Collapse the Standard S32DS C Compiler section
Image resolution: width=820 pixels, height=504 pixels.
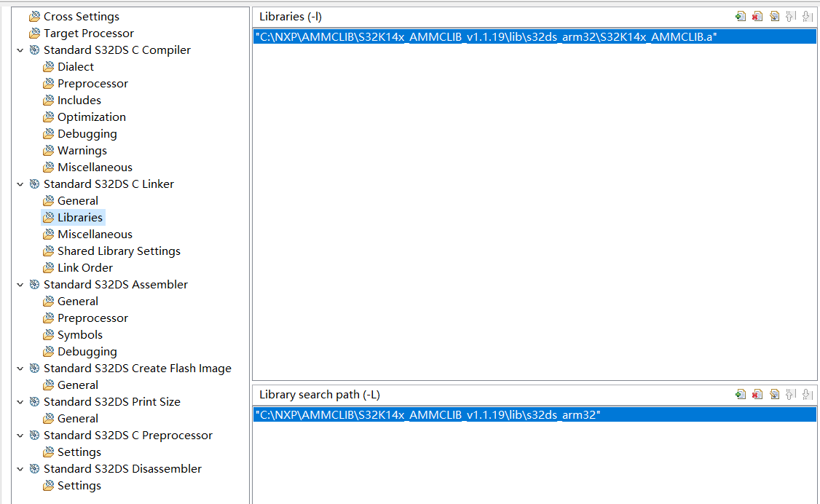pyautogui.click(x=20, y=50)
